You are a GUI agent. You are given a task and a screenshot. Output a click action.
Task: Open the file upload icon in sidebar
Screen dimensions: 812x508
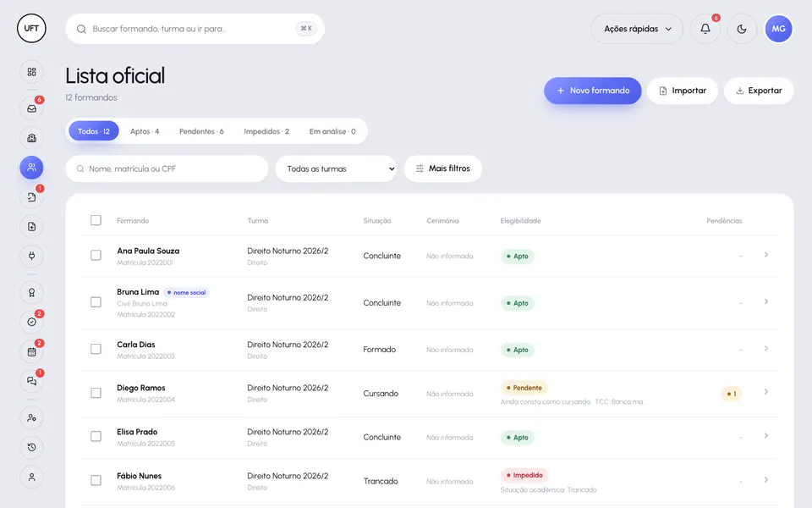point(31,227)
